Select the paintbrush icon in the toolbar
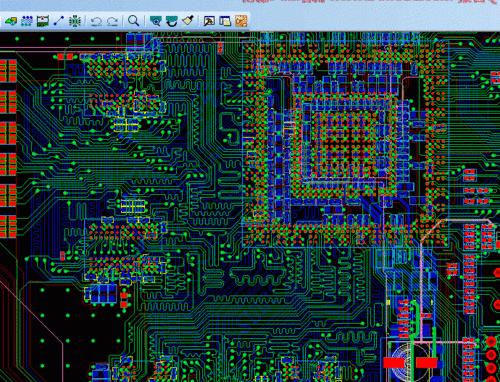This screenshot has height=382, width=500. tap(188, 21)
